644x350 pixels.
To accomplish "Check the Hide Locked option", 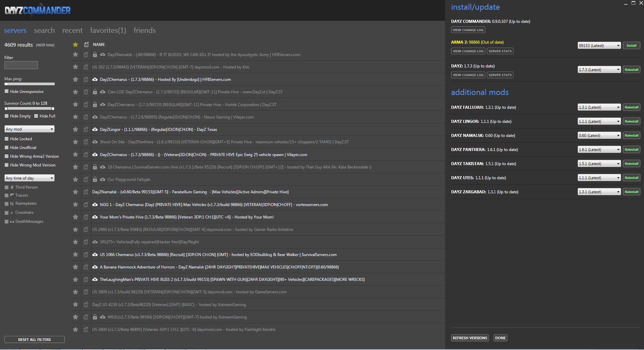I will click(6, 139).
